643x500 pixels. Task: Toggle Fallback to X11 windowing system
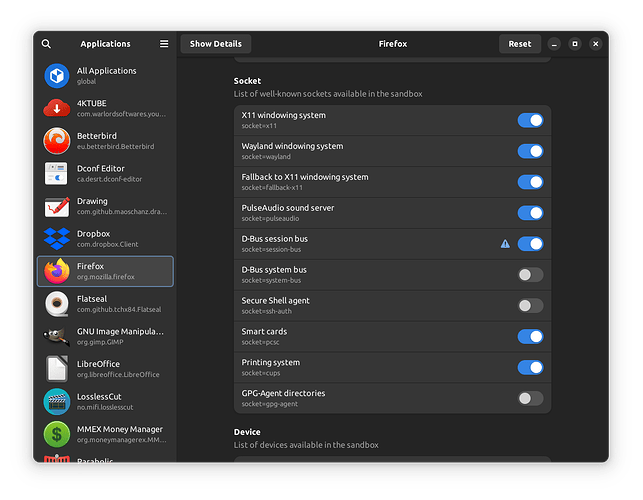click(530, 182)
